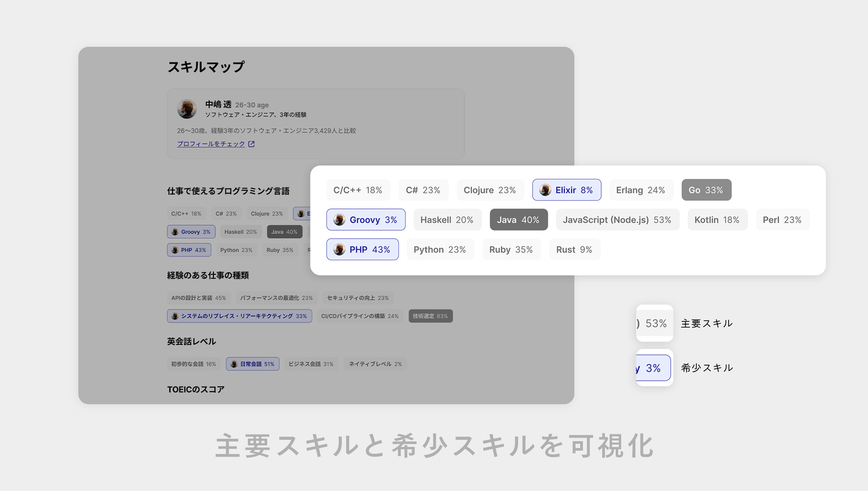Click the 主要スキル legend label
The height and width of the screenshot is (491, 868).
(706, 324)
